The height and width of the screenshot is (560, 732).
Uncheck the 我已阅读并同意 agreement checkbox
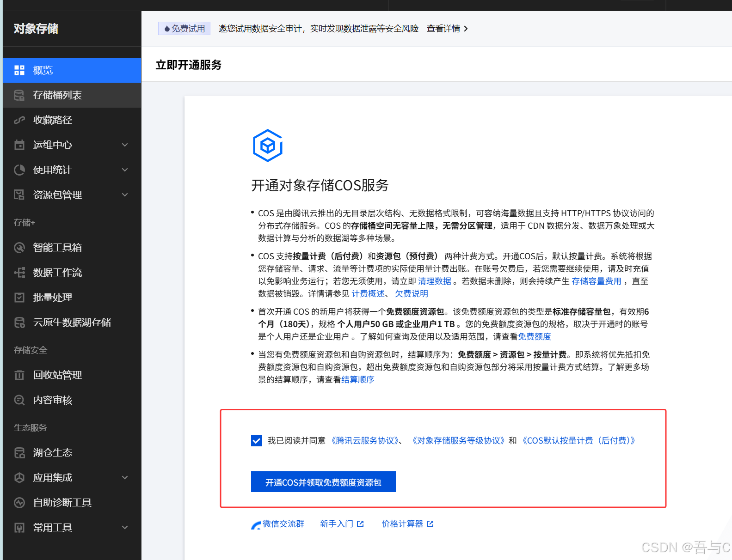[x=257, y=441]
